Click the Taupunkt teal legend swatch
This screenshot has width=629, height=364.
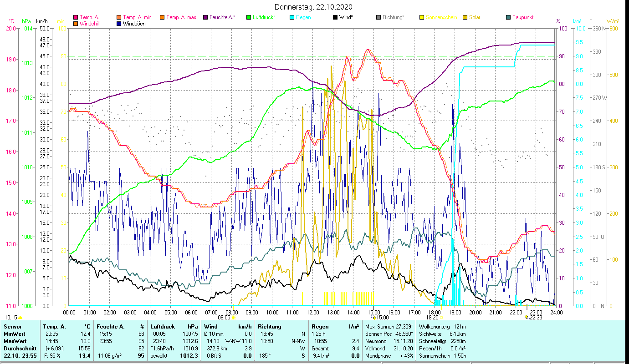tap(508, 17)
